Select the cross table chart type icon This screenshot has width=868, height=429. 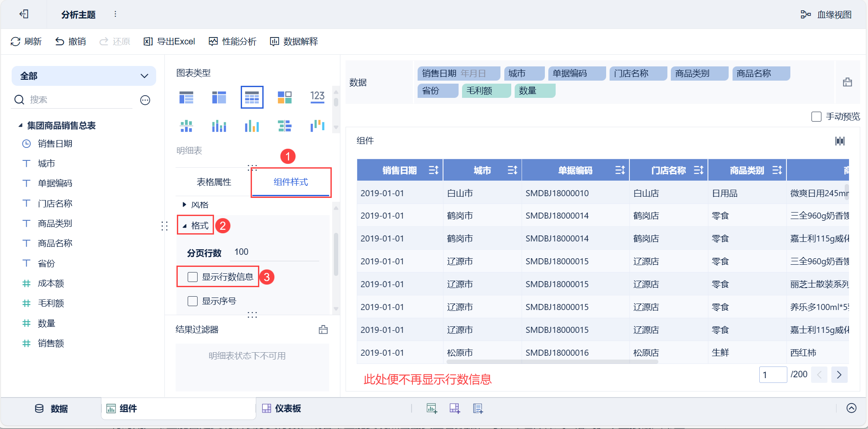point(219,97)
